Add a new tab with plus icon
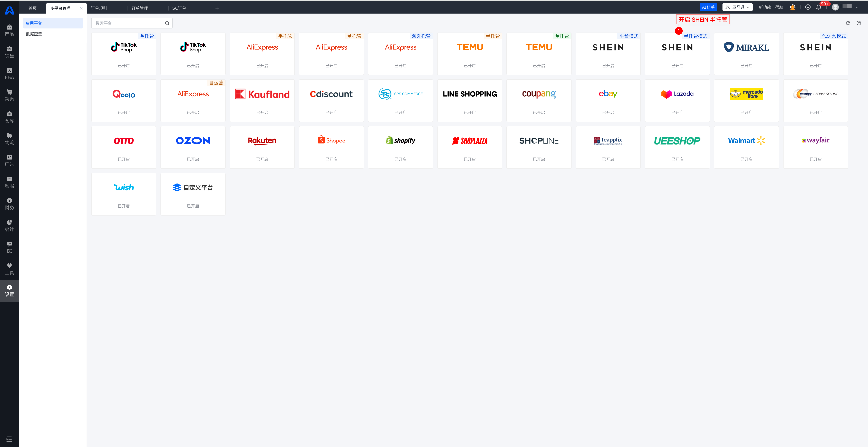The image size is (868, 447). coord(217,8)
